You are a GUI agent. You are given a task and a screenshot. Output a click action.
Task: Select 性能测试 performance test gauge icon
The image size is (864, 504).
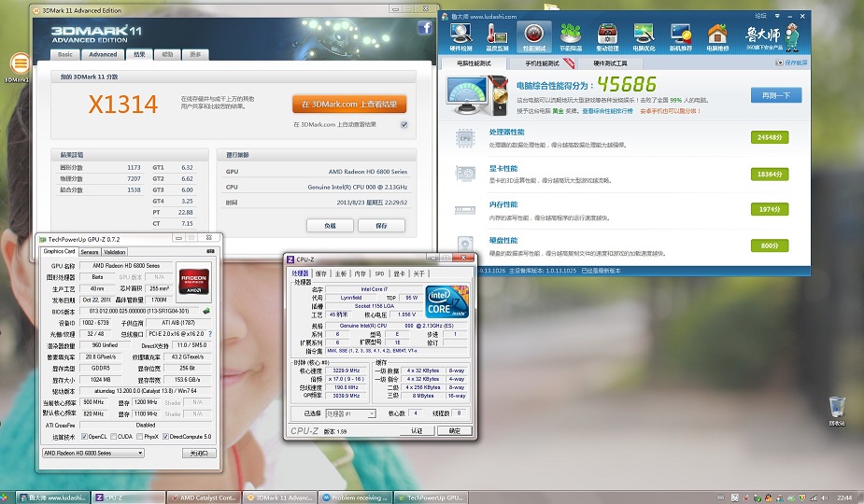pos(533,37)
